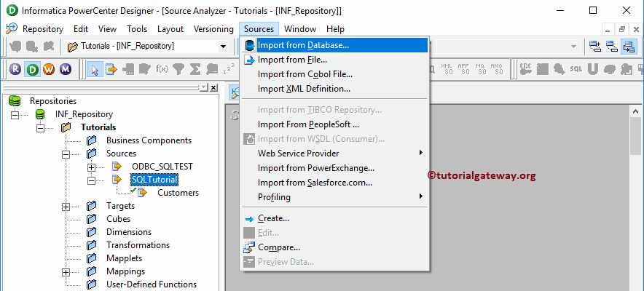Open the Repository Manager (R) tool
Screen dimensions: 644x291
pos(15,70)
